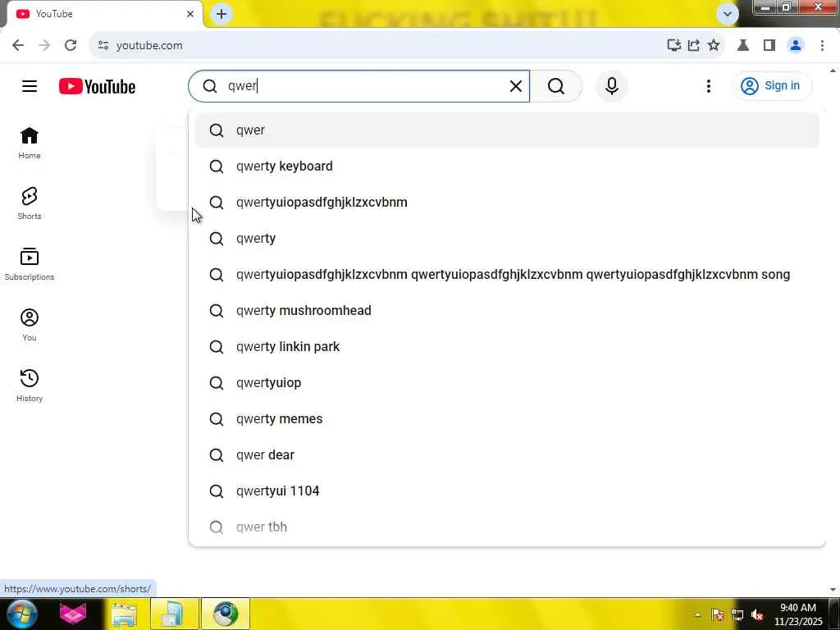The image size is (840, 630).
Task: Click the muted volume tray icon
Action: [x=757, y=615]
